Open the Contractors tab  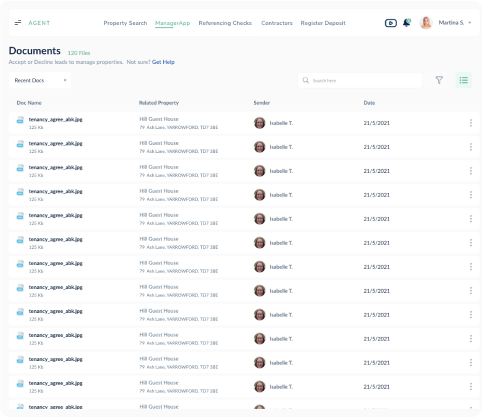point(277,23)
